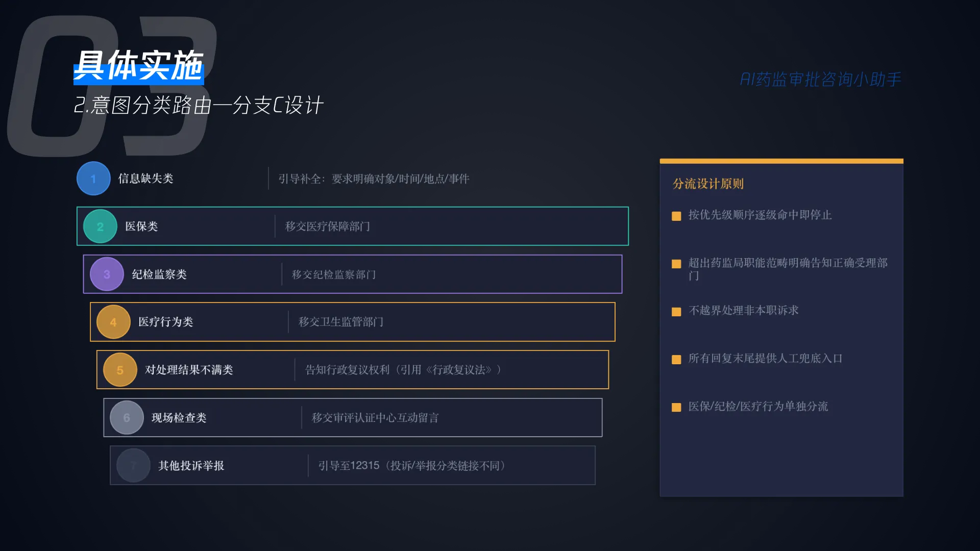
Task: Click orange bullet beside 所有回复末尾提供人工兜底入口
Action: (x=676, y=359)
